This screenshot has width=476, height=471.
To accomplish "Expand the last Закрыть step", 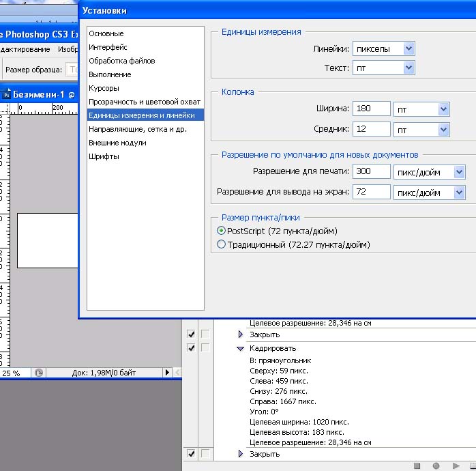I will pyautogui.click(x=241, y=454).
